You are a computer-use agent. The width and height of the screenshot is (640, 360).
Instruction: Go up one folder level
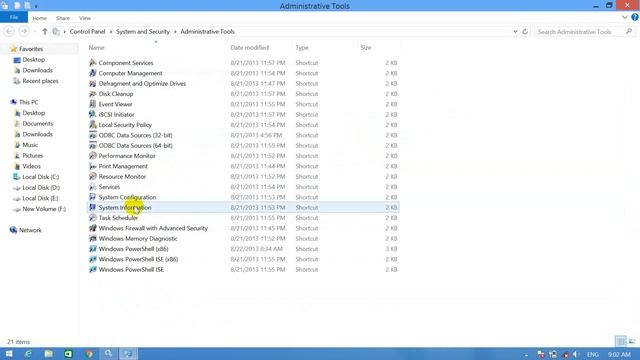pos(44,31)
